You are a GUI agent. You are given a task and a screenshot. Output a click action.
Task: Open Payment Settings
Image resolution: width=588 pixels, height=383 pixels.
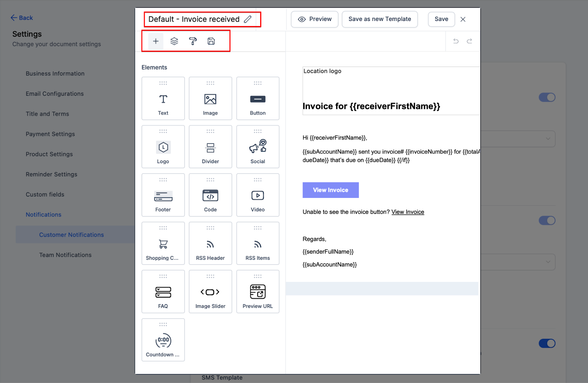pyautogui.click(x=50, y=134)
